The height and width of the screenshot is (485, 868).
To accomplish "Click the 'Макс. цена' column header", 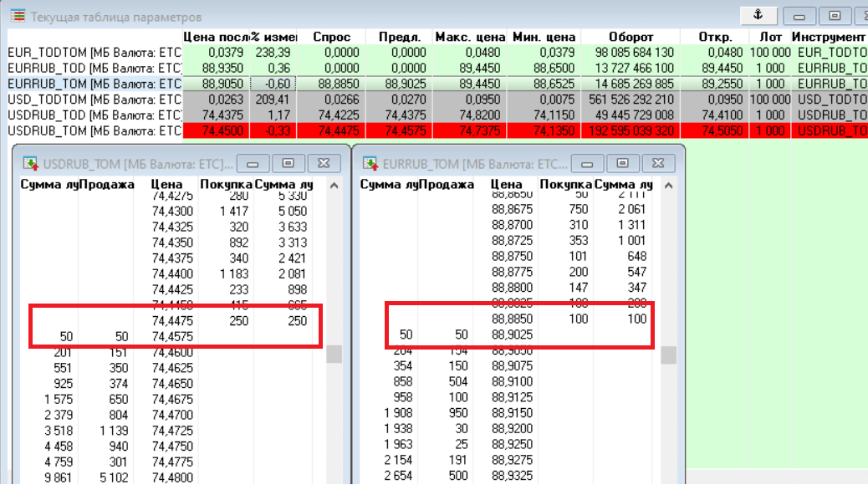I will [x=470, y=37].
